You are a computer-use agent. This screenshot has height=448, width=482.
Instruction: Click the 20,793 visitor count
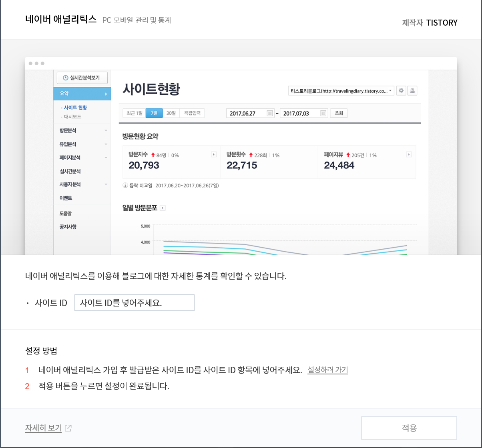coord(144,165)
